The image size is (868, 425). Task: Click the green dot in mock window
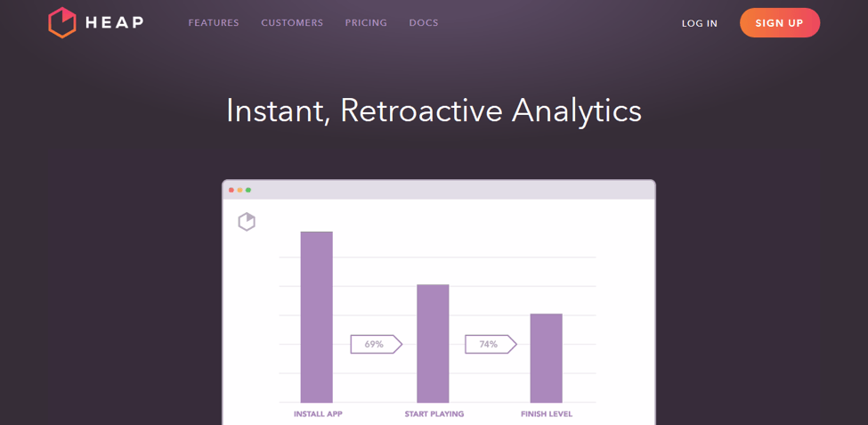click(x=248, y=190)
